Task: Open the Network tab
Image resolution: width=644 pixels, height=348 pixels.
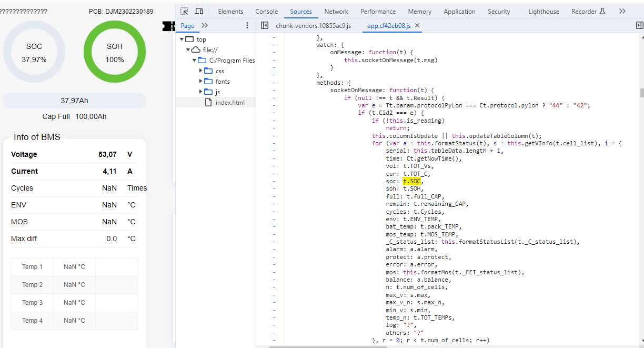Action: click(336, 11)
